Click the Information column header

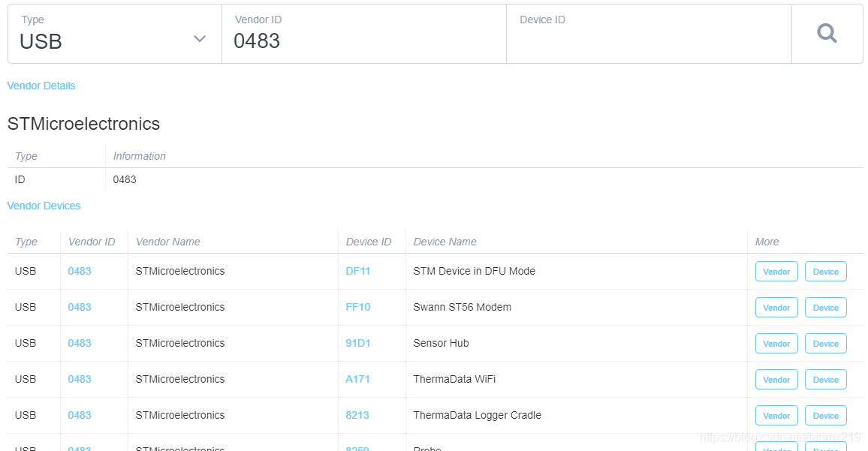[x=139, y=156]
